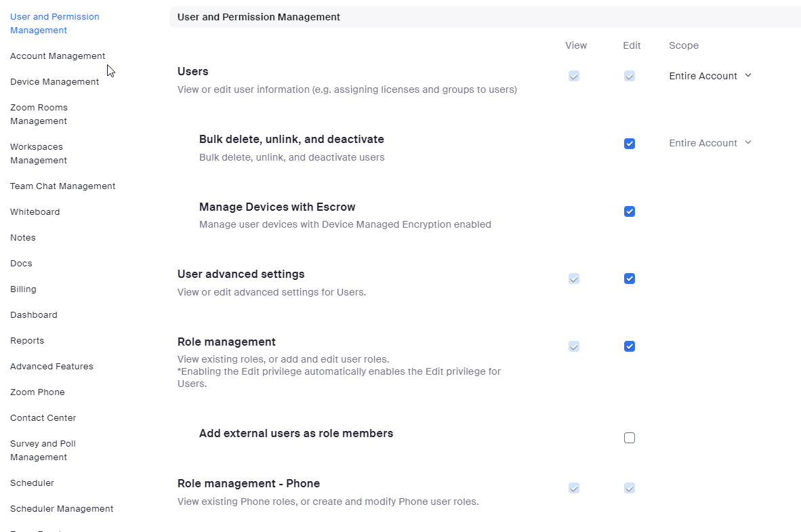The width and height of the screenshot is (801, 532).
Task: Click User and Permission Management sidebar link
Action: click(54, 23)
